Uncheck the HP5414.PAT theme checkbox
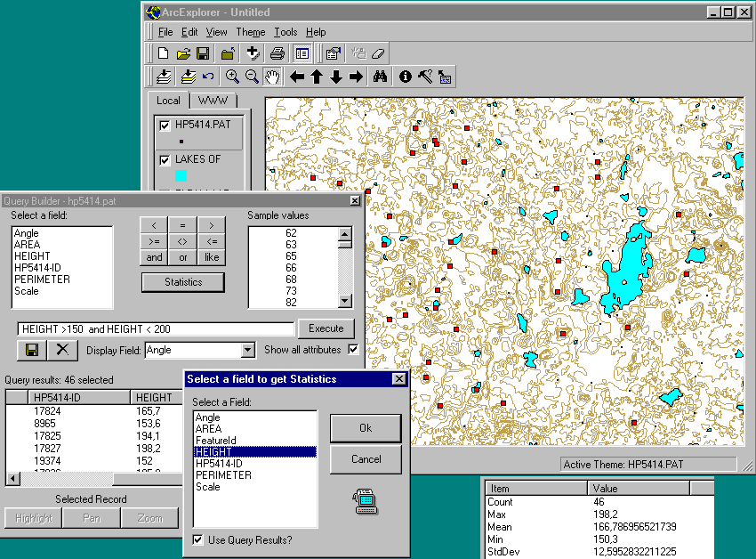756x559 pixels. [x=164, y=126]
